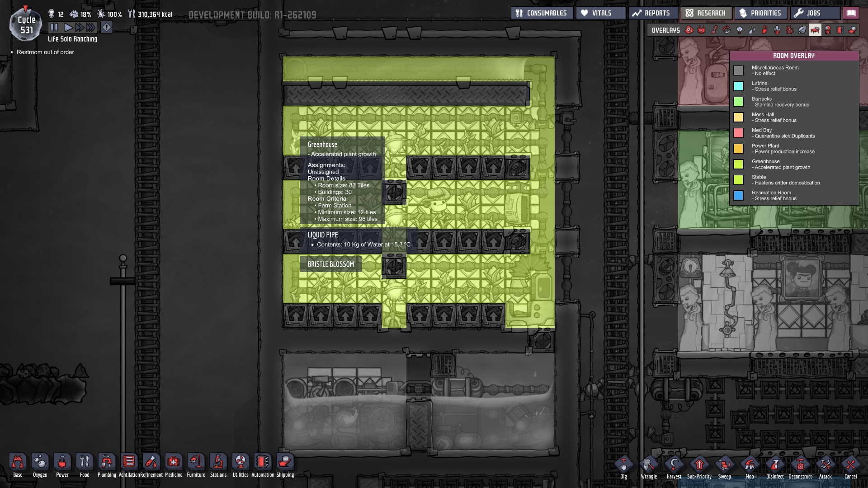This screenshot has width=868, height=488.
Task: Open the Vitals panel
Action: (x=601, y=13)
